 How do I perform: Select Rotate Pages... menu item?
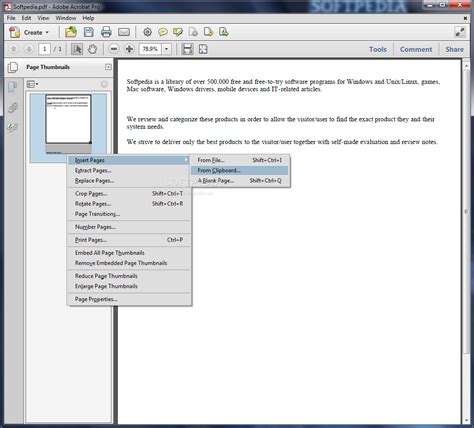[x=129, y=204]
